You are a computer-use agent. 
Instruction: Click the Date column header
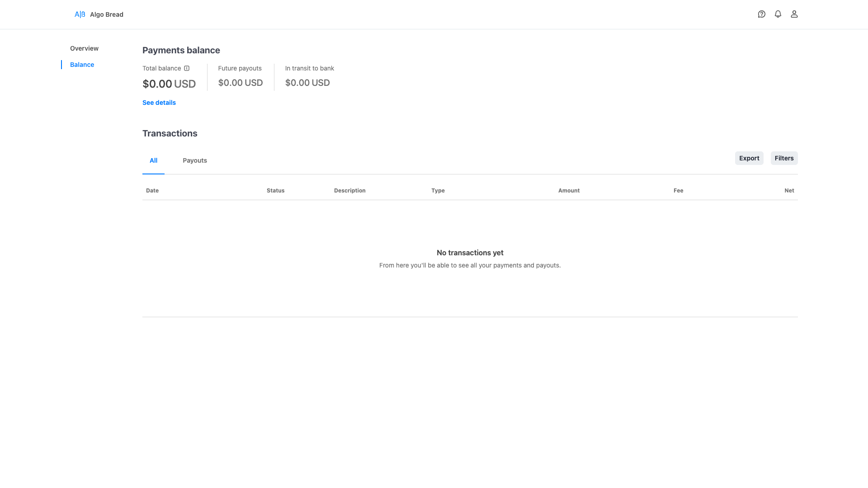[x=152, y=191]
